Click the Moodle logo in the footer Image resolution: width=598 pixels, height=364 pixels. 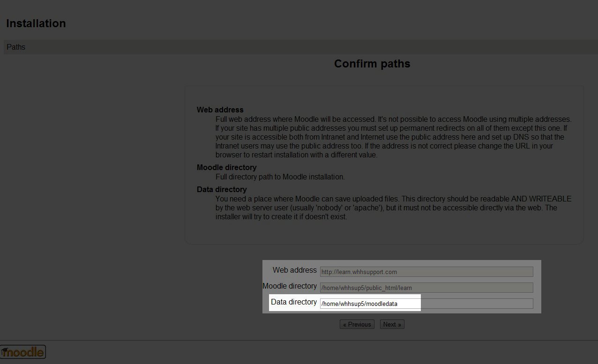[23, 351]
